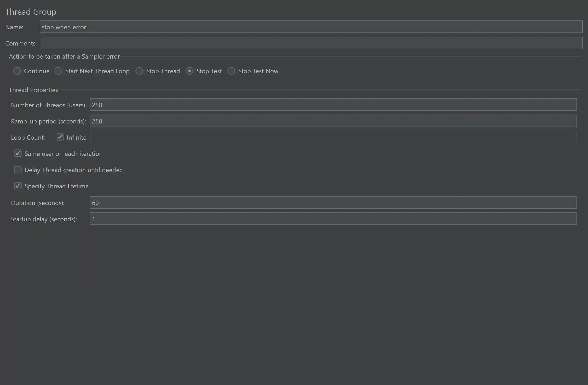The width and height of the screenshot is (588, 385).
Task: Click the Sampler error action section heading
Action: pos(64,56)
